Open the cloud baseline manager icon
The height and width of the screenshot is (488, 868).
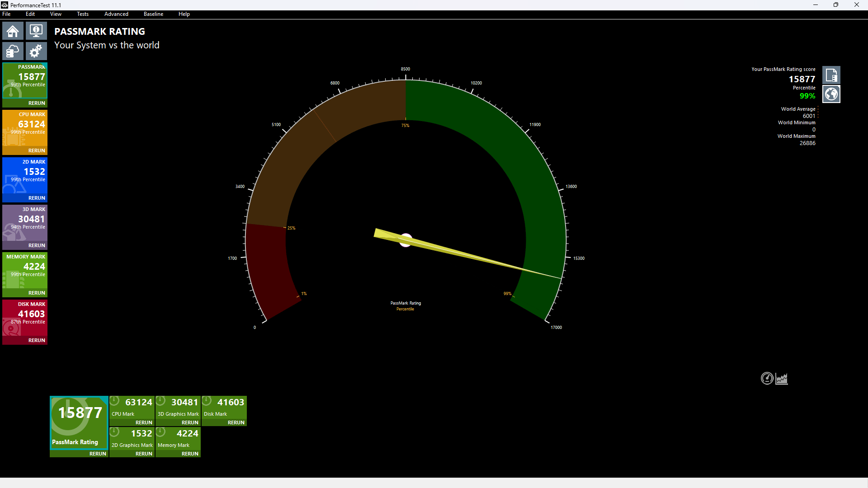click(13, 51)
